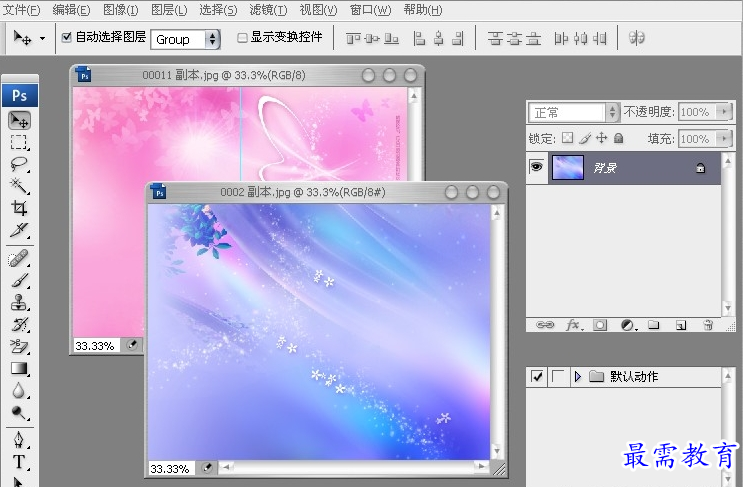
Task: Create a new layer group
Action: click(654, 325)
